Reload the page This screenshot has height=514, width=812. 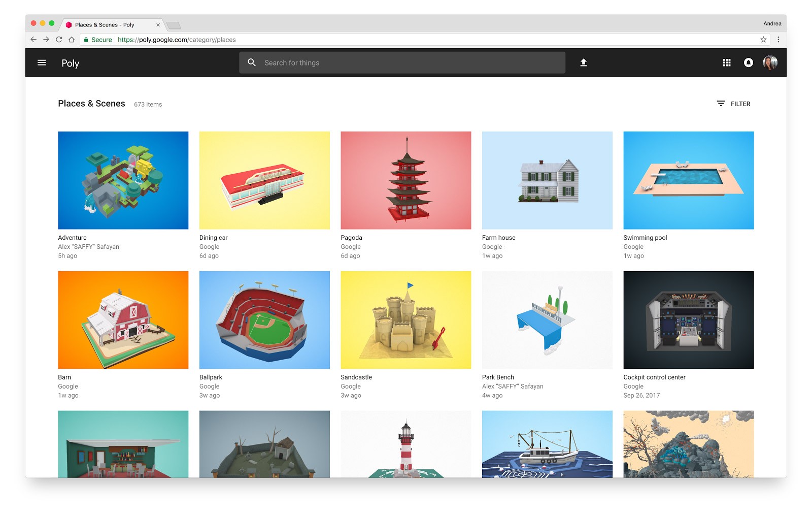click(x=59, y=40)
